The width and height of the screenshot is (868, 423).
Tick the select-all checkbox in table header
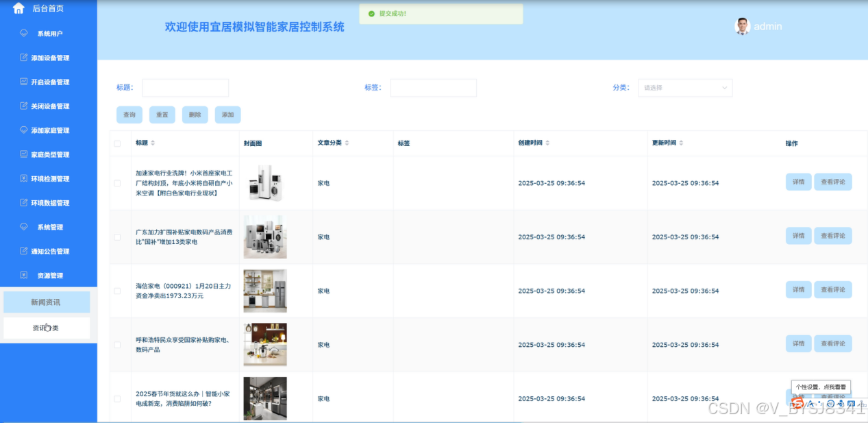[117, 143]
